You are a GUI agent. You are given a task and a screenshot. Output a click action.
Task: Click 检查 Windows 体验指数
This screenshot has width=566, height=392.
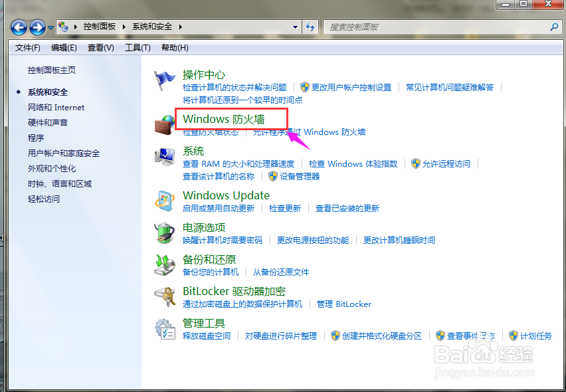click(x=353, y=164)
